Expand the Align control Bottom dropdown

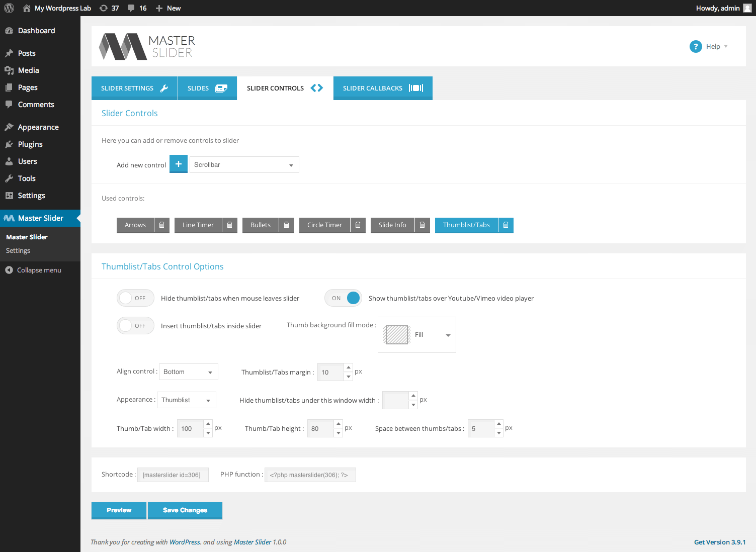coord(189,372)
